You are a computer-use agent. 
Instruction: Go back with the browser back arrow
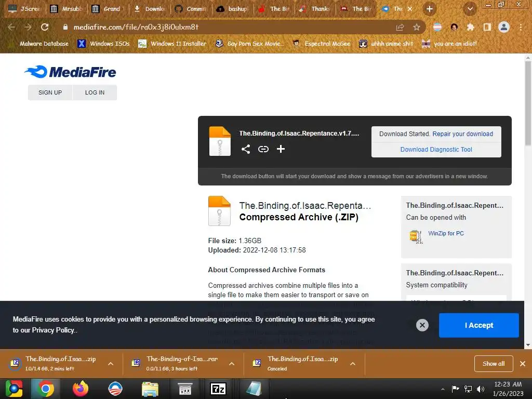coord(11,27)
